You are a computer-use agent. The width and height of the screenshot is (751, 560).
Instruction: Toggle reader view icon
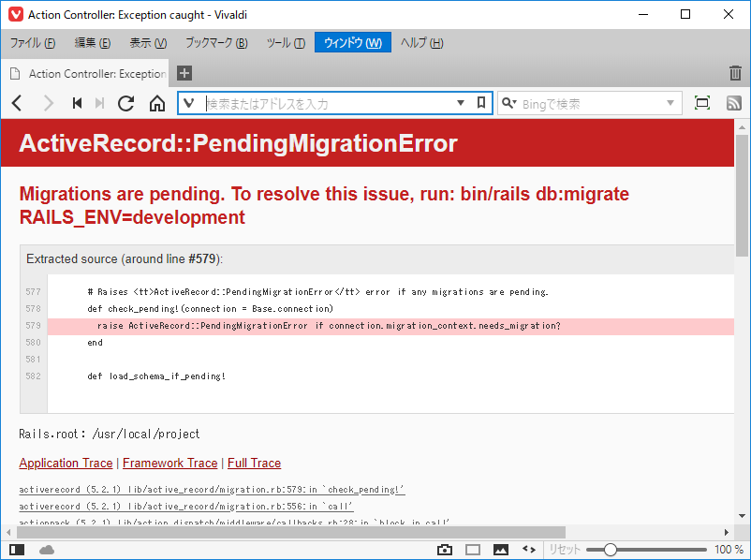point(702,103)
